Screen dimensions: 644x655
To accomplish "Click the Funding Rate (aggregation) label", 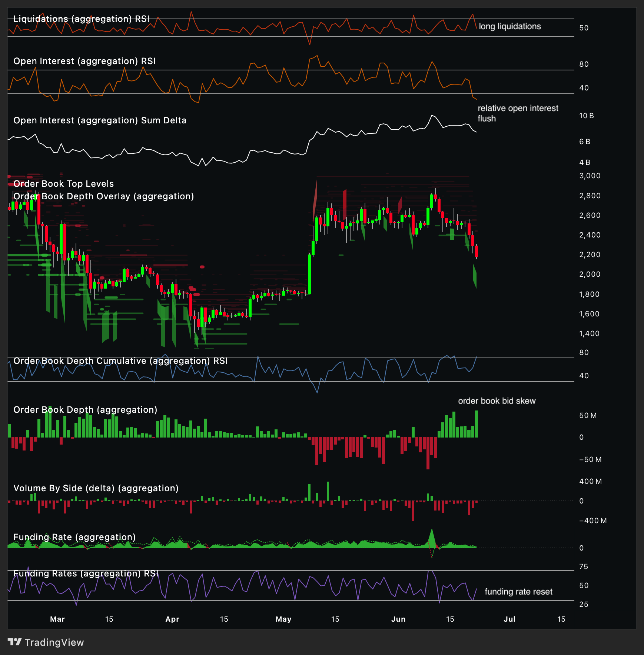I will pyautogui.click(x=74, y=537).
